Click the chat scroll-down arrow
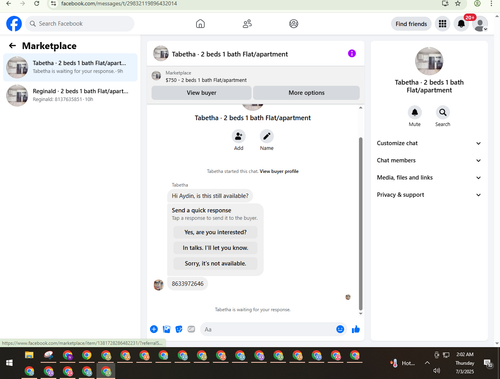The width and height of the screenshot is (500, 379). click(360, 313)
